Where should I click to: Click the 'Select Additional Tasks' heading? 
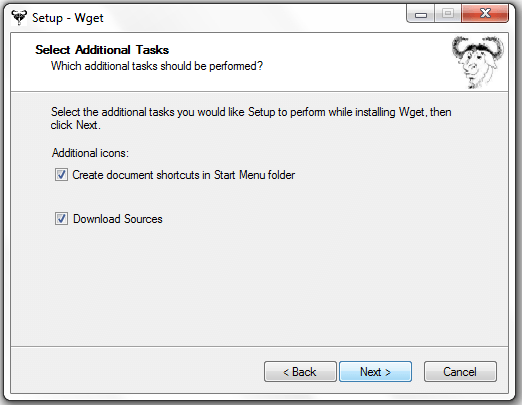pyautogui.click(x=102, y=50)
